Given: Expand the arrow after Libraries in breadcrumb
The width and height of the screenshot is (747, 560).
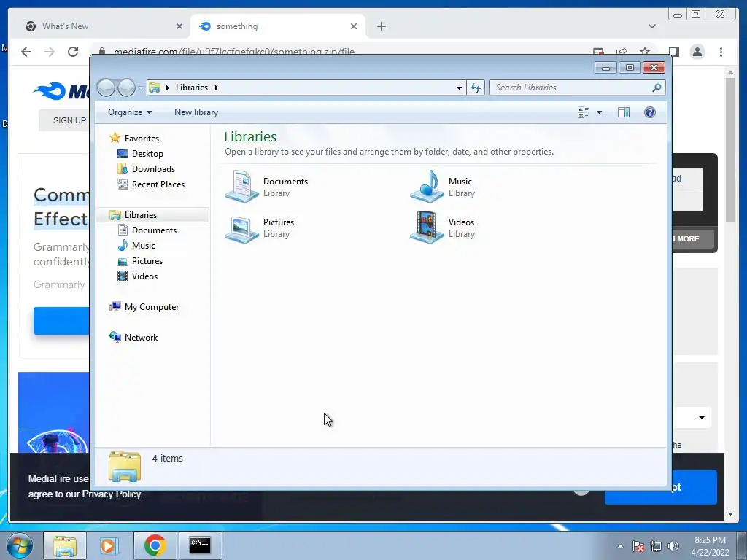Looking at the screenshot, I should point(216,87).
